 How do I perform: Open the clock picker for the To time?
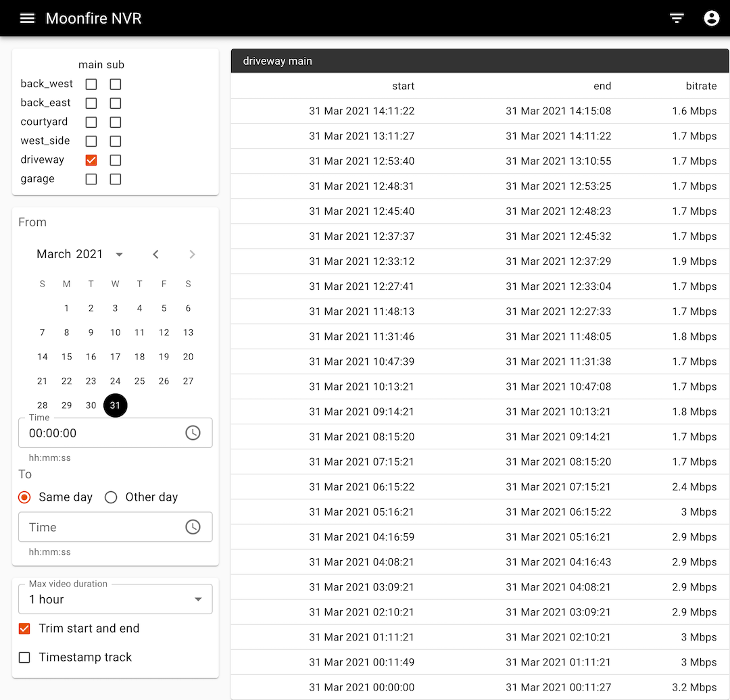(193, 527)
